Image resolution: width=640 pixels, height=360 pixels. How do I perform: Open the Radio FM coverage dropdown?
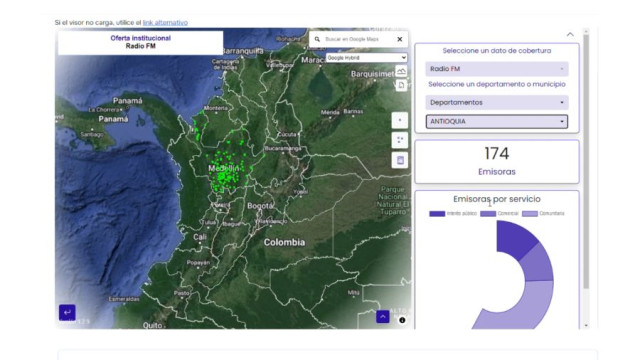click(497, 69)
